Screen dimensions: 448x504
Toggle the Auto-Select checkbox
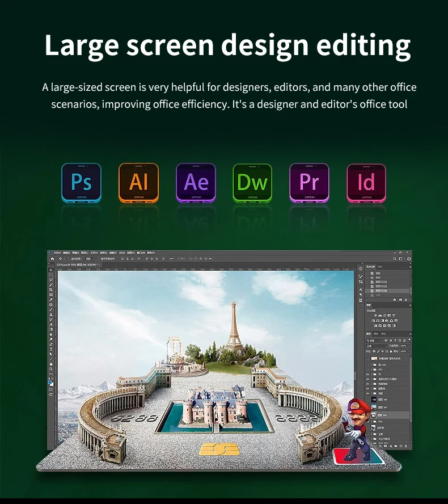[69, 259]
